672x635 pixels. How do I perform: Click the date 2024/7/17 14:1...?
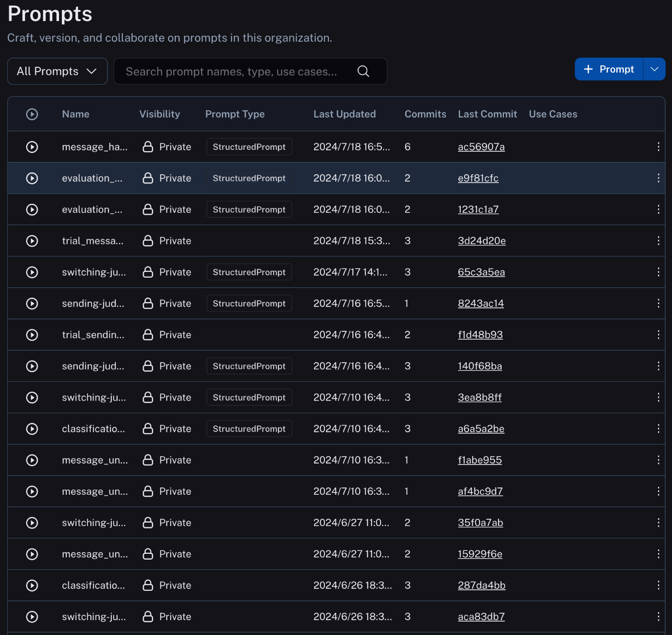click(350, 272)
